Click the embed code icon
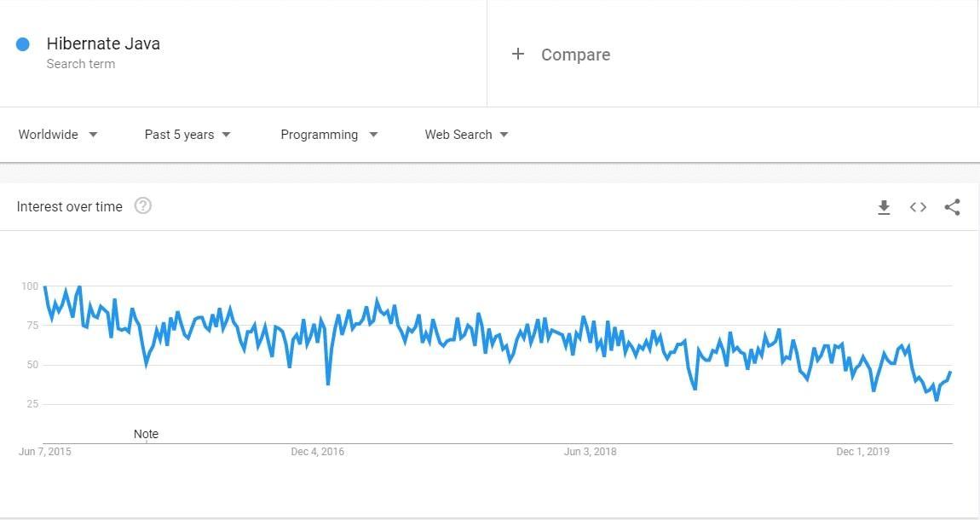Screen dimensions: 980x520 918,207
